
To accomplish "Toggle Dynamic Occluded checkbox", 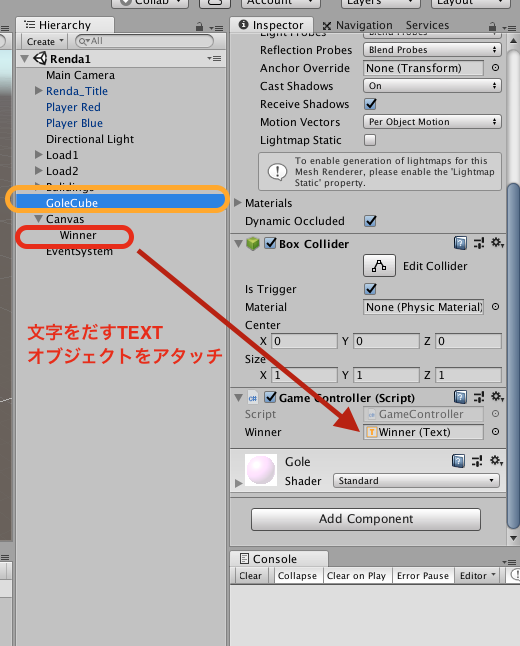I will 370,221.
